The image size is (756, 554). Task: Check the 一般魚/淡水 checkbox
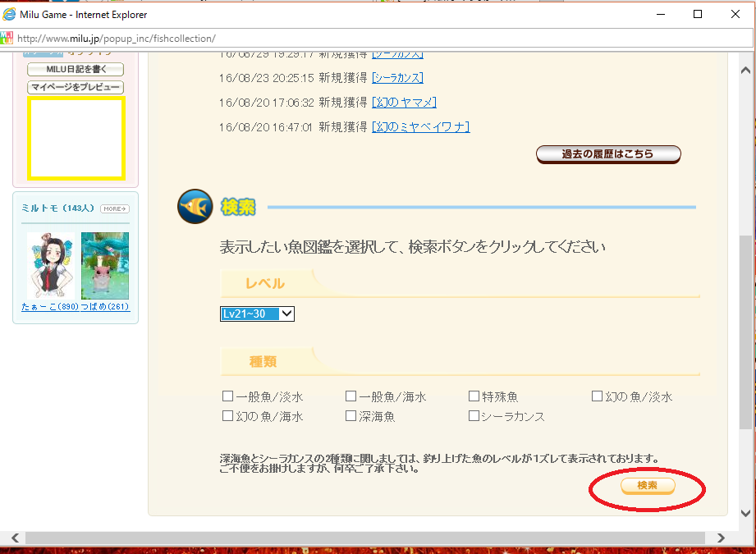(228, 396)
